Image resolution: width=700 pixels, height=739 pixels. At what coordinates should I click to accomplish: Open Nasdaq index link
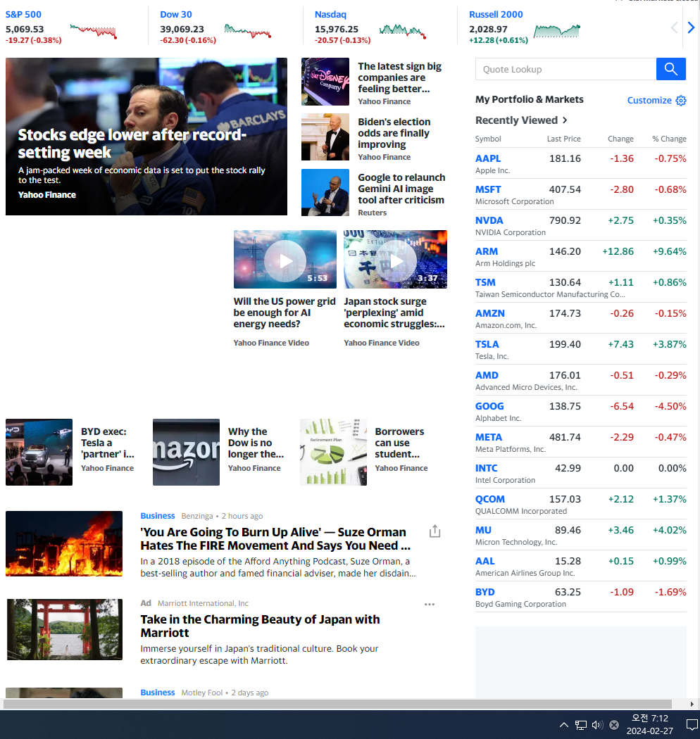[330, 15]
